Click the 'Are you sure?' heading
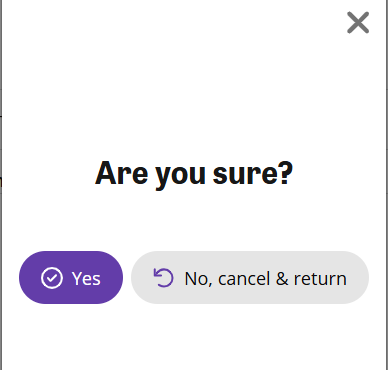Viewport: 388px width, 370px height. pos(194,174)
